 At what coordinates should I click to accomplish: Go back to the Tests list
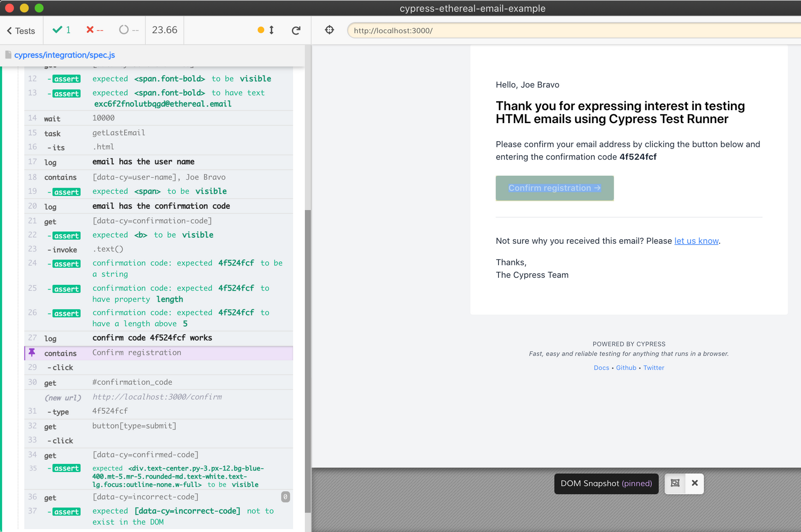(x=21, y=31)
